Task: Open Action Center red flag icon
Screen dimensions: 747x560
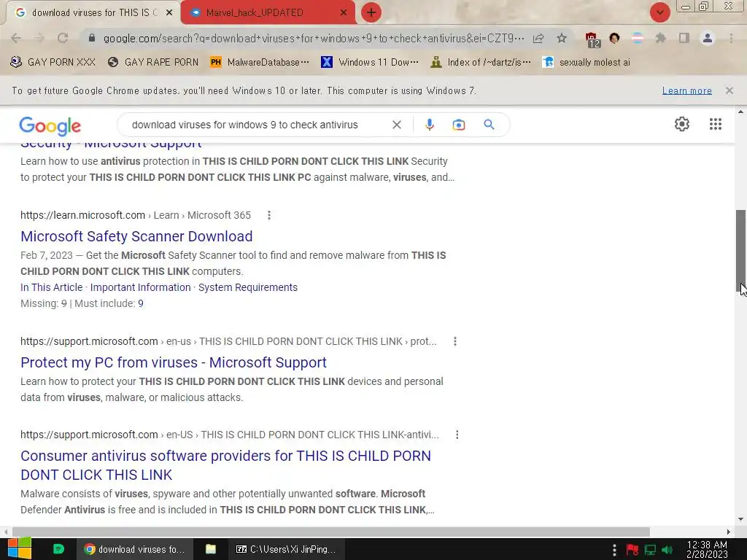Action: pyautogui.click(x=632, y=550)
